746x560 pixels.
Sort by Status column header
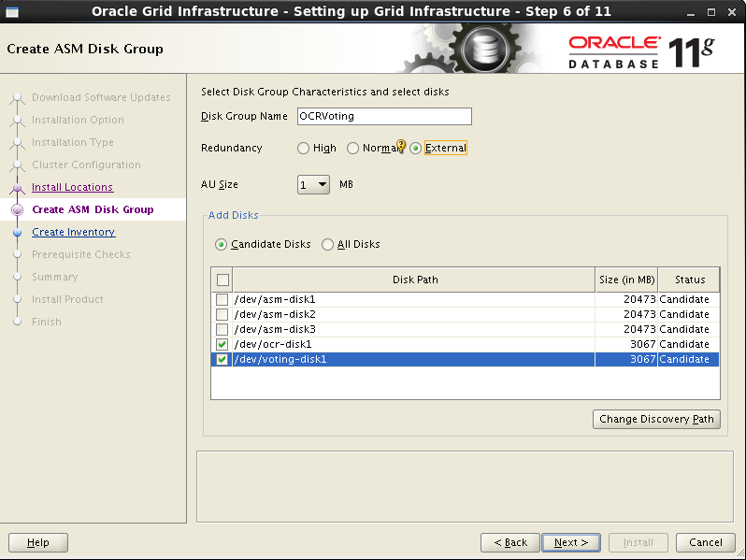tap(689, 280)
